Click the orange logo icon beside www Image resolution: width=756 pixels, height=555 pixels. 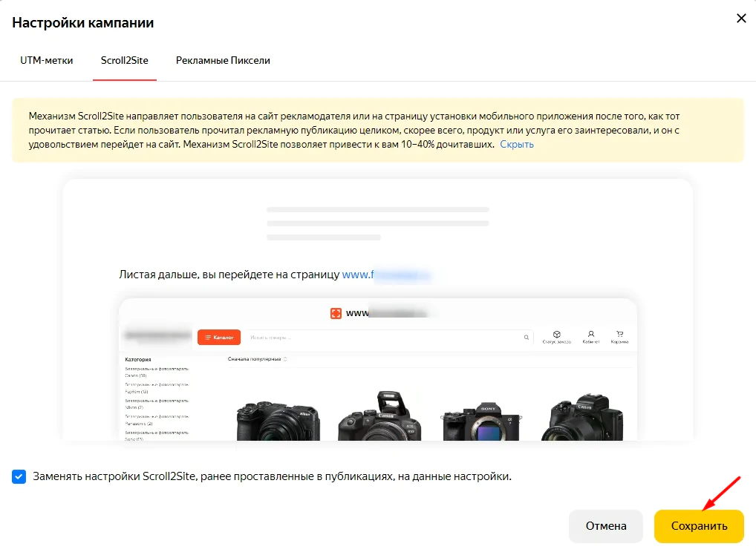click(x=336, y=314)
